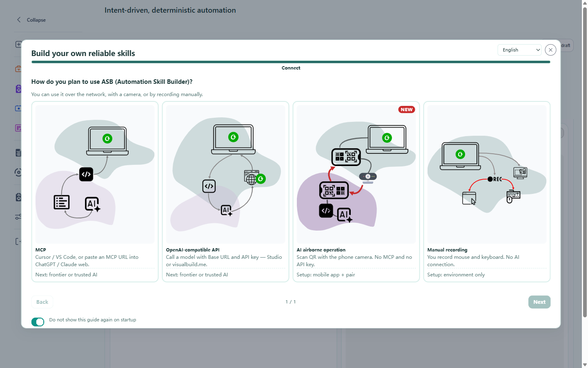The width and height of the screenshot is (588, 368).
Task: Click the 'AI airborne operation' title
Action: point(321,250)
